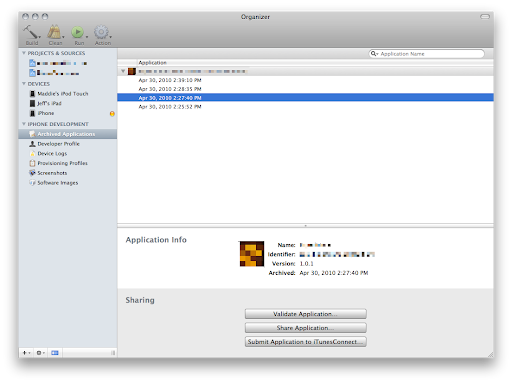
Task: Open Device Logs
Action: point(68,153)
